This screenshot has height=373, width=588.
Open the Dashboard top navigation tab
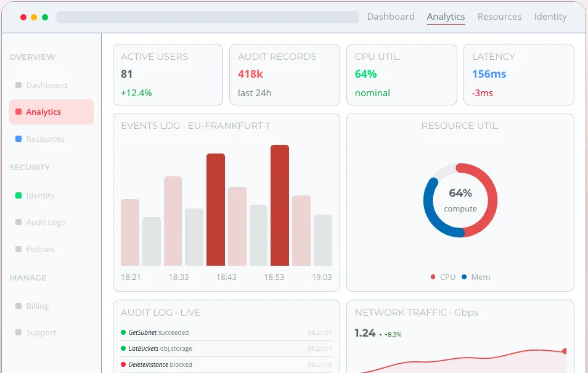(391, 17)
